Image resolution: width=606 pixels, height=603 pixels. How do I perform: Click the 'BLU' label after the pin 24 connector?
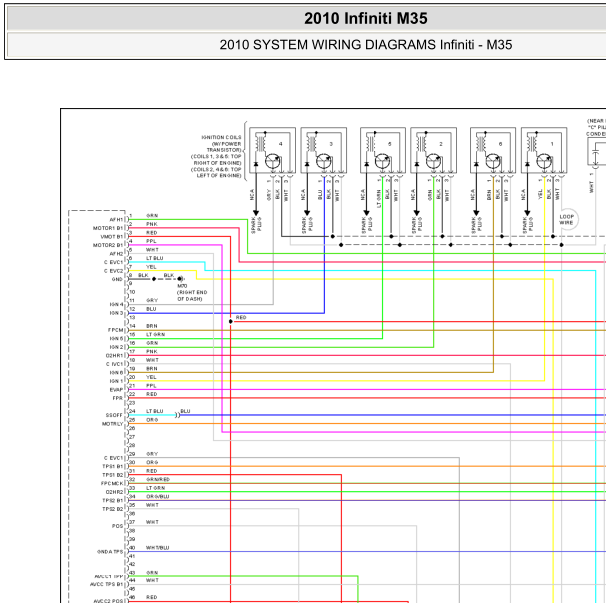(x=185, y=411)
